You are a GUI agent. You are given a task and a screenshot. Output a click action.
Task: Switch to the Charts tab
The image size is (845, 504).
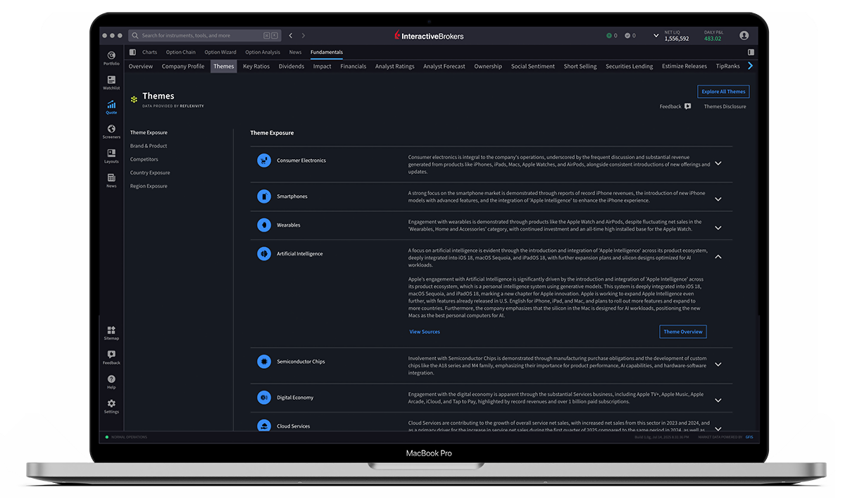(149, 52)
